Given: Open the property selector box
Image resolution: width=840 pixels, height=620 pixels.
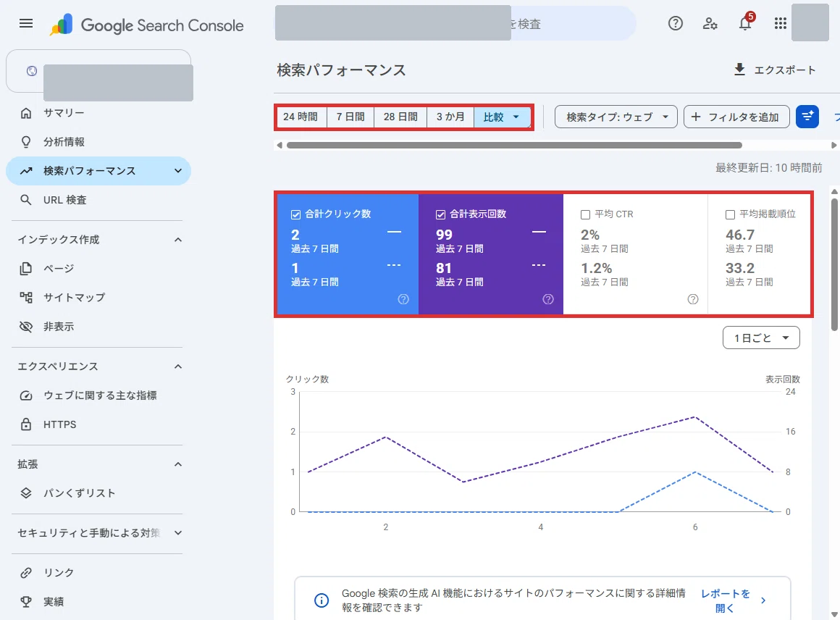Looking at the screenshot, I should [x=98, y=71].
